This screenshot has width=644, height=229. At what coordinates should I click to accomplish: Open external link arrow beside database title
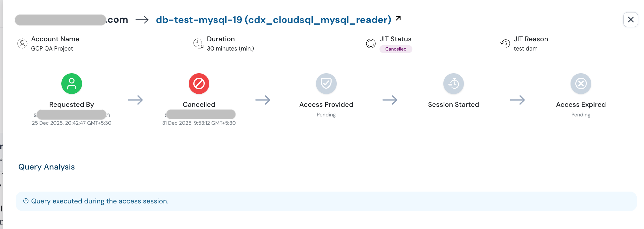point(398,19)
